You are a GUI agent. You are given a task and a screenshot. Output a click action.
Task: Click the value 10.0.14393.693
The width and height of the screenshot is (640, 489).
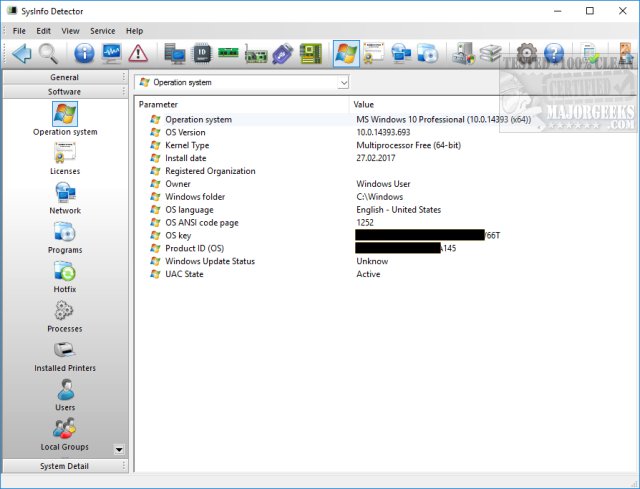(x=383, y=132)
